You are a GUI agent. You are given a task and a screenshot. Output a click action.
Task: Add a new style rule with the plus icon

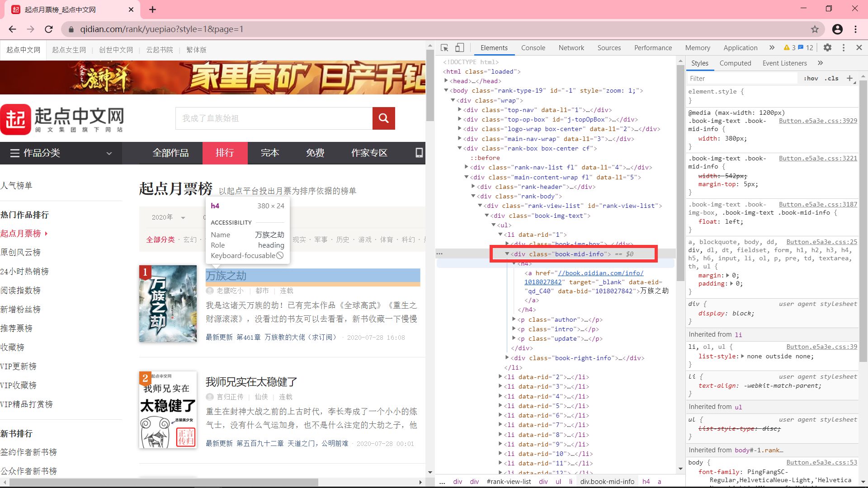[x=851, y=78]
